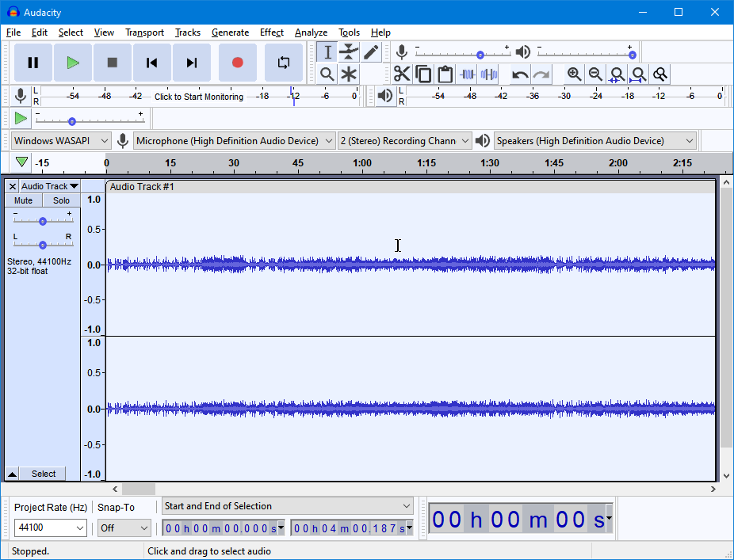The width and height of the screenshot is (734, 560).
Task: Select the Selection (I-beam) tool
Action: click(x=327, y=52)
